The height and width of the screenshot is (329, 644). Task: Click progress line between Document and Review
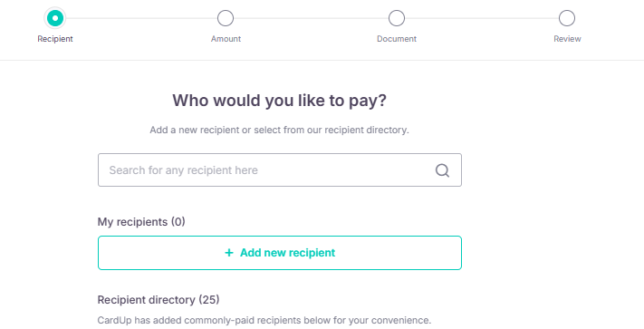(482, 18)
